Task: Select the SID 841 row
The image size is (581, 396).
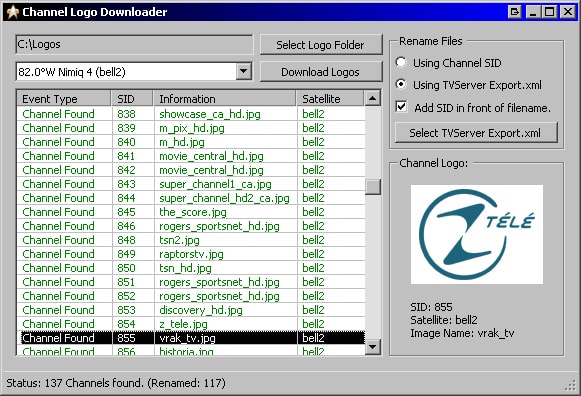Action: pos(191,156)
